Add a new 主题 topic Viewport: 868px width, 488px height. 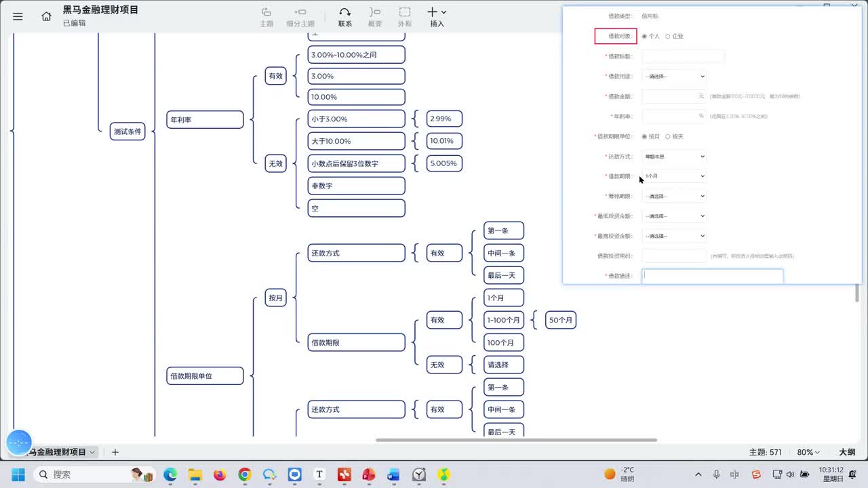tap(267, 17)
